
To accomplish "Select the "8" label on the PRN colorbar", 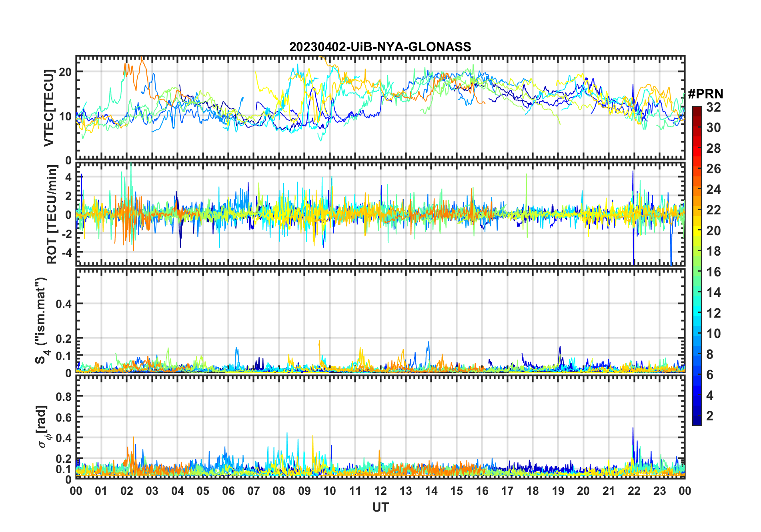I will click(x=710, y=354).
